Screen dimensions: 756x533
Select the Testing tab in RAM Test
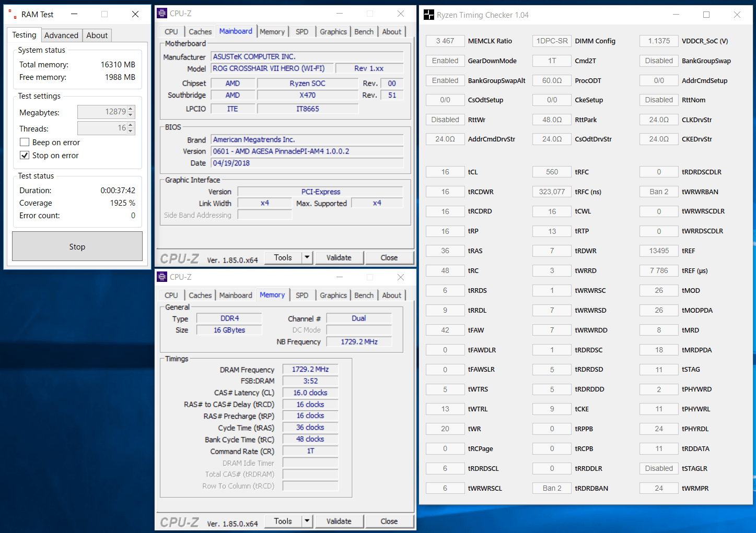click(25, 35)
